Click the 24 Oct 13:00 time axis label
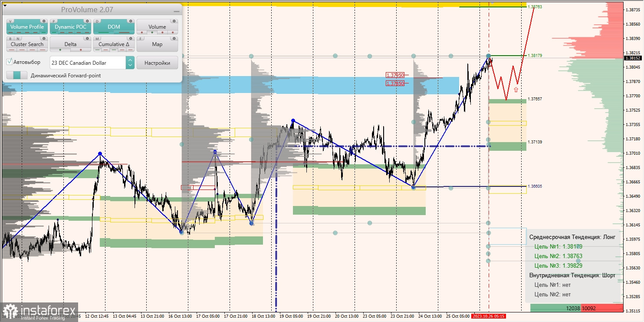The height and width of the screenshot is (322, 644). (x=430, y=316)
